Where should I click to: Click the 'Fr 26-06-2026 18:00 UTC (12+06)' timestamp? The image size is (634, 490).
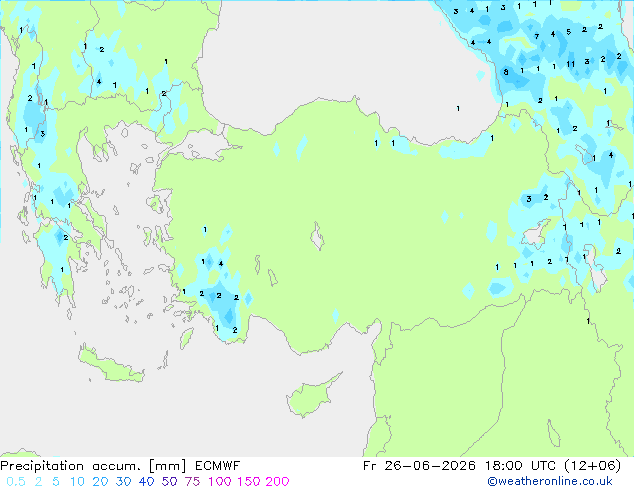tap(492, 466)
